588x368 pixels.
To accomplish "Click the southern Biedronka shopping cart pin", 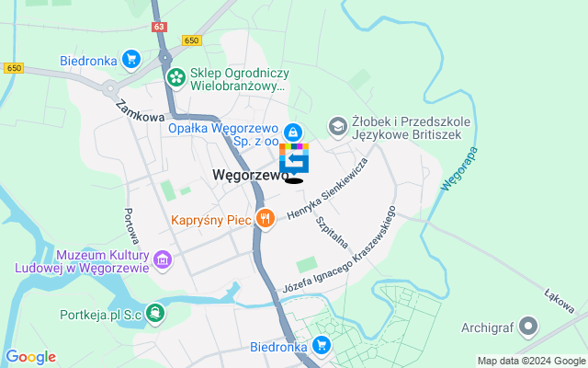I will tap(322, 346).
